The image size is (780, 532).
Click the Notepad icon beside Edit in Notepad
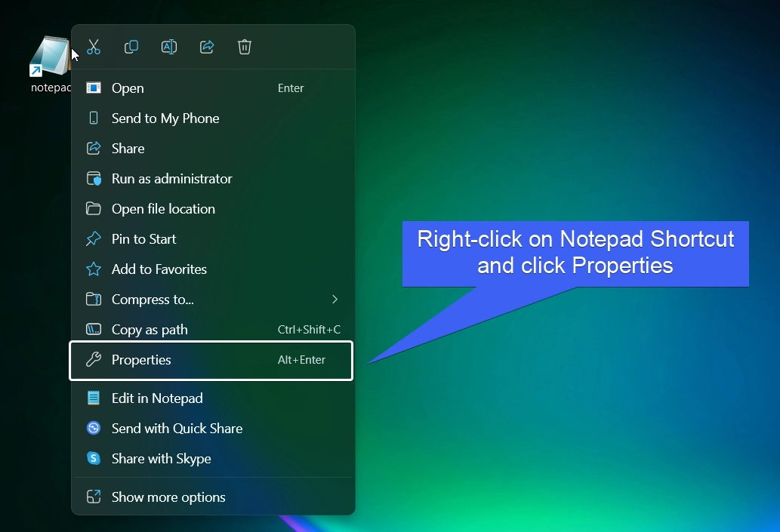pos(94,398)
